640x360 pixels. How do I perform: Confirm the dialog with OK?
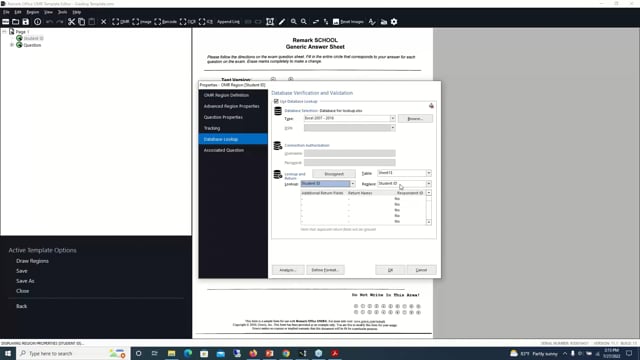(390, 270)
